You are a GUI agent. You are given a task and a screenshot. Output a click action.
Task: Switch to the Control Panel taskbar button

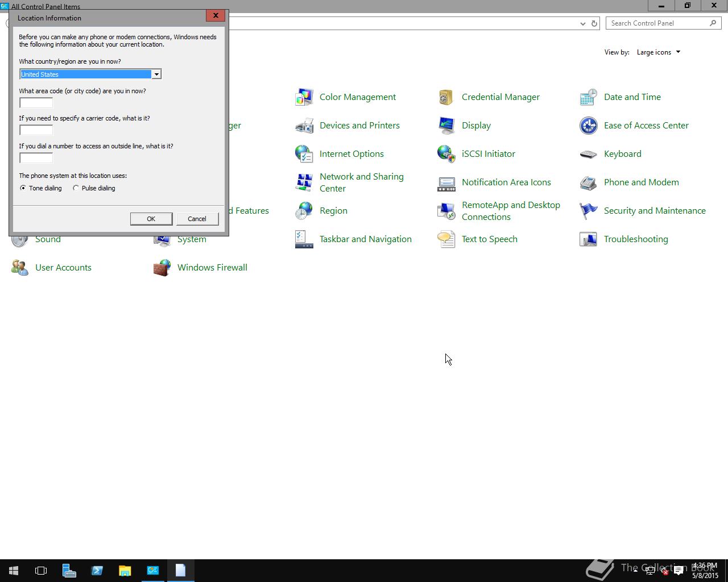[153, 571]
